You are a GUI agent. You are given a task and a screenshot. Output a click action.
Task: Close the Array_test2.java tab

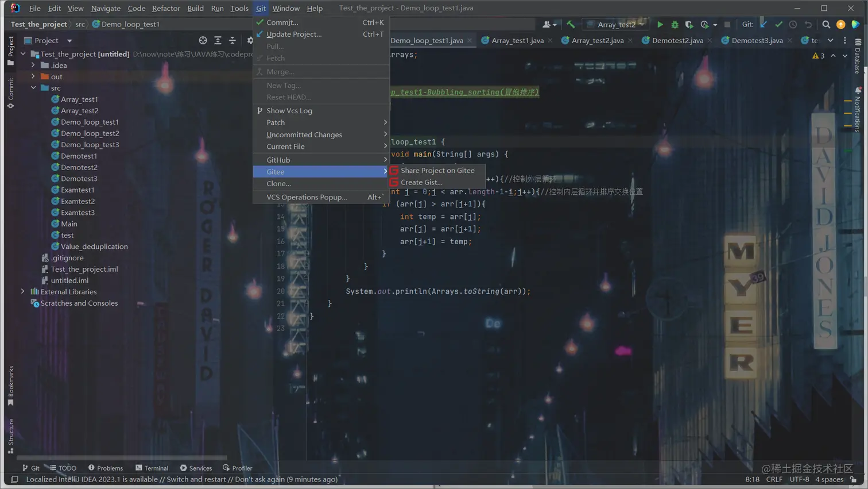[630, 40]
